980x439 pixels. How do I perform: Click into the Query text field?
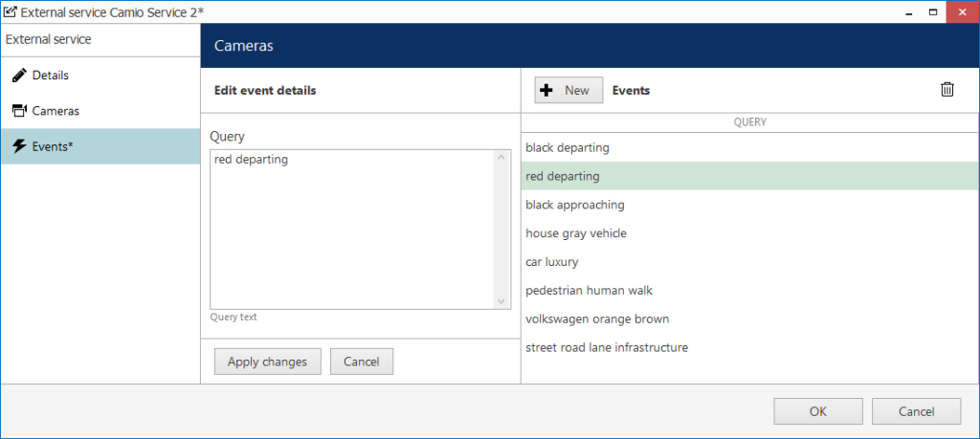[x=352, y=230]
